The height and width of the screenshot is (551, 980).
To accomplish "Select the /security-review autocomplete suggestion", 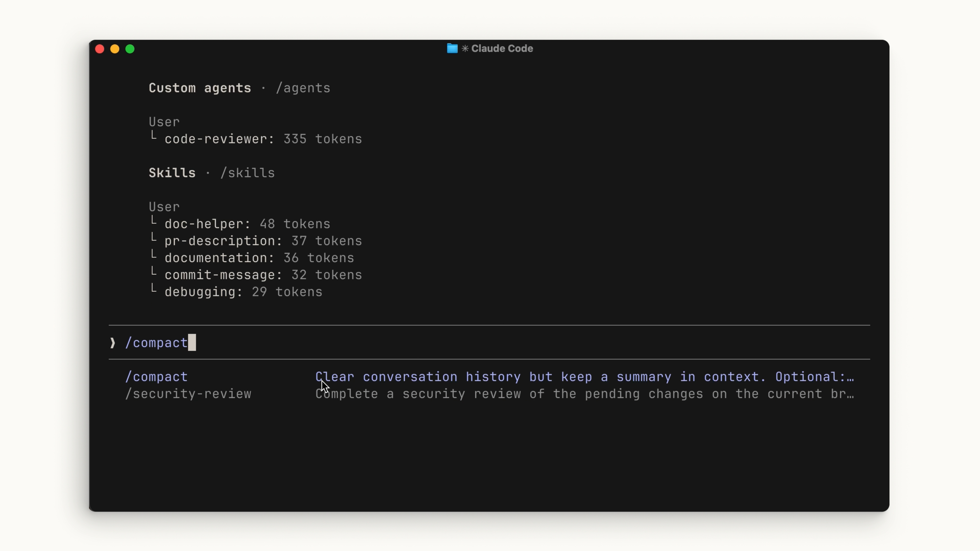I will 188,394.
